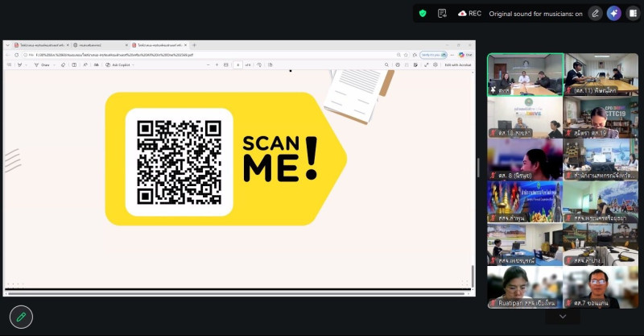This screenshot has width=644, height=336.
Task: Open the meeting notes/transcript icon
Action: pyautogui.click(x=442, y=13)
